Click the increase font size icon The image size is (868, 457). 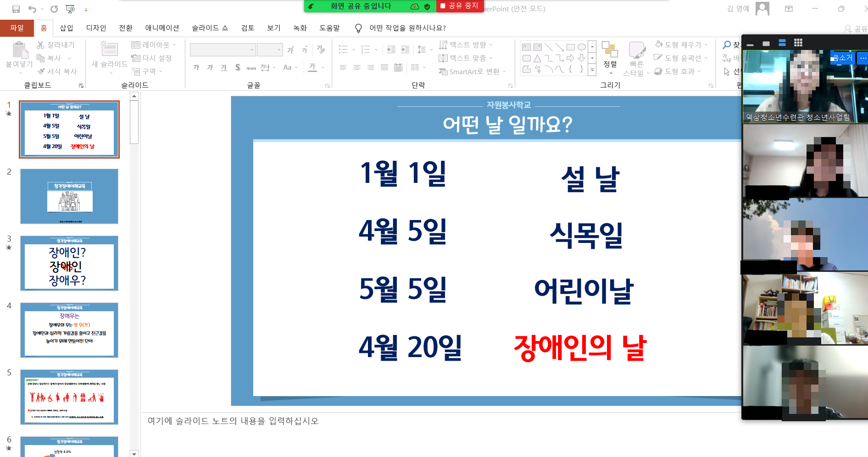coord(290,50)
